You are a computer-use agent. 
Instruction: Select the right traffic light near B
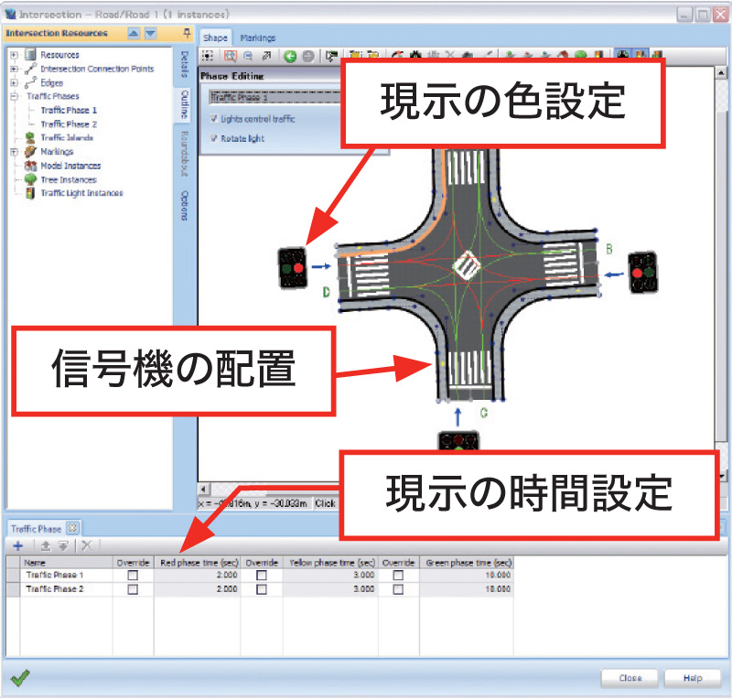pos(643,273)
